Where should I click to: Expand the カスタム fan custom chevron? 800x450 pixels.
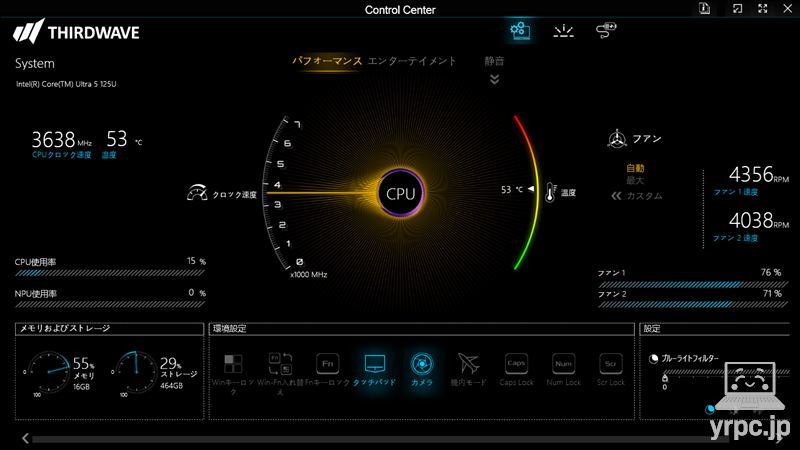click(x=616, y=196)
